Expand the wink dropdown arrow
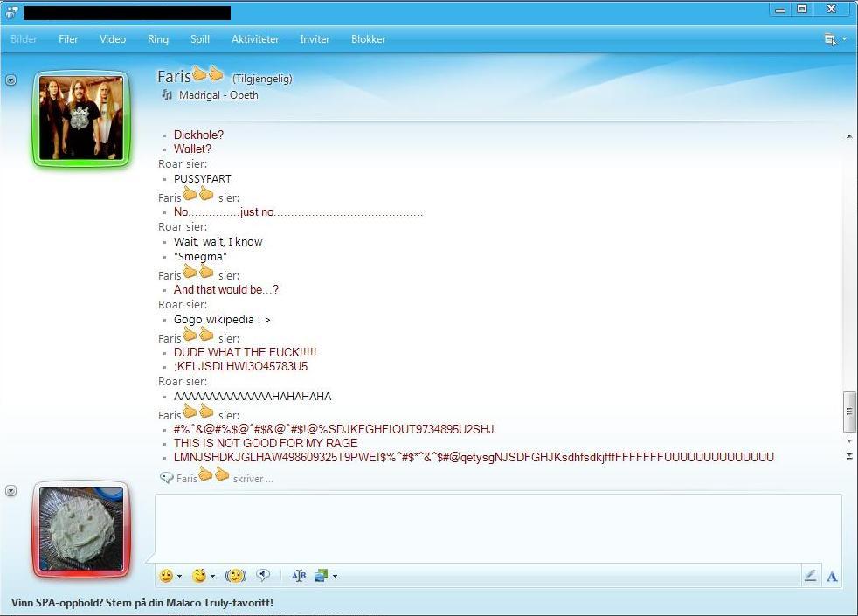This screenshot has height=616, width=858. pos(212,576)
